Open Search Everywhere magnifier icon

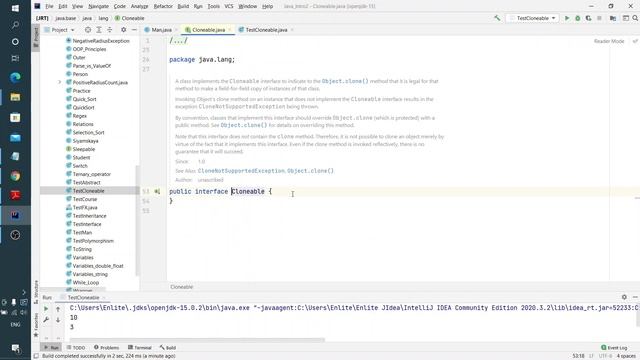pyautogui.click(x=635, y=18)
